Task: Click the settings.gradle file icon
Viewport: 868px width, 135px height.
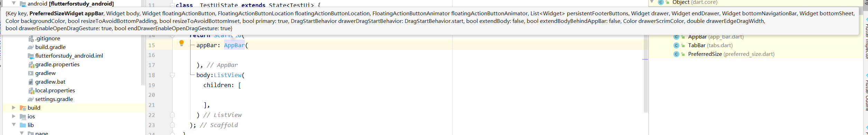Action: pos(31,99)
